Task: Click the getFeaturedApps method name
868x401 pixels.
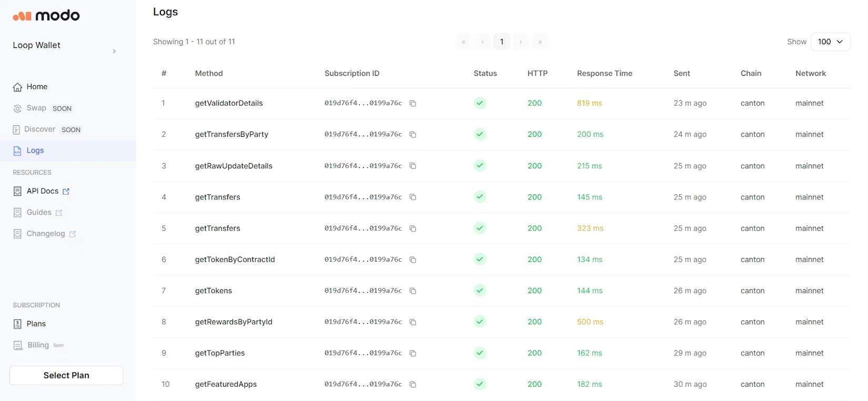Action: coord(226,384)
